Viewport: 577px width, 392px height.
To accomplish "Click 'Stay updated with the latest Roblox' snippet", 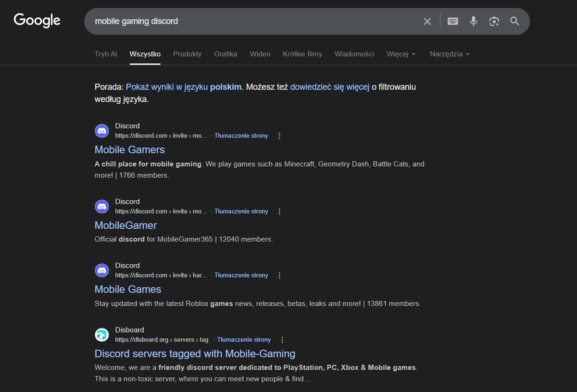I will [151, 304].
